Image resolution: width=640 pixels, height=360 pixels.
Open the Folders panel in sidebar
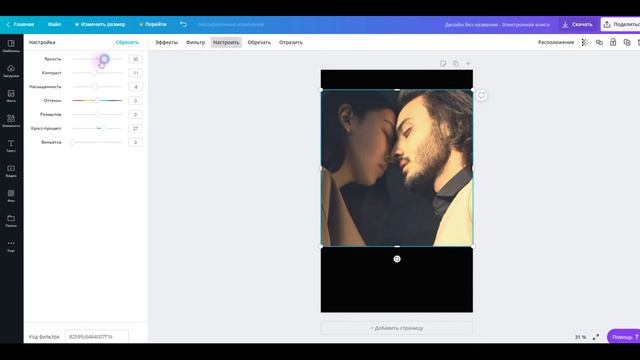pyautogui.click(x=11, y=221)
